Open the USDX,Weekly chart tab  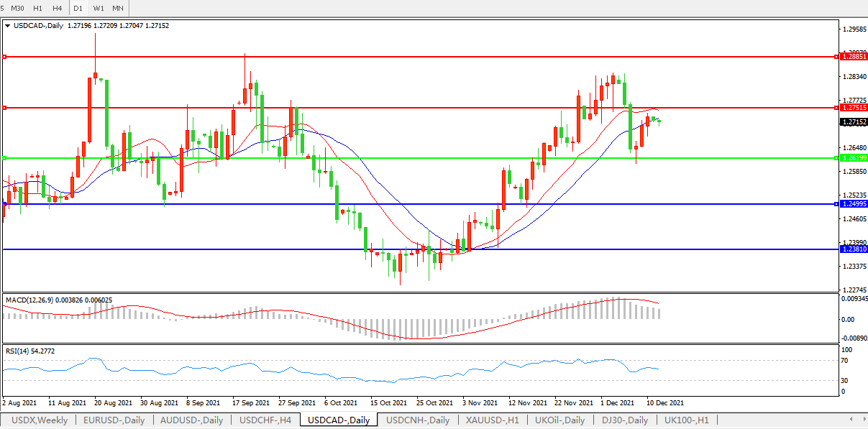point(38,420)
